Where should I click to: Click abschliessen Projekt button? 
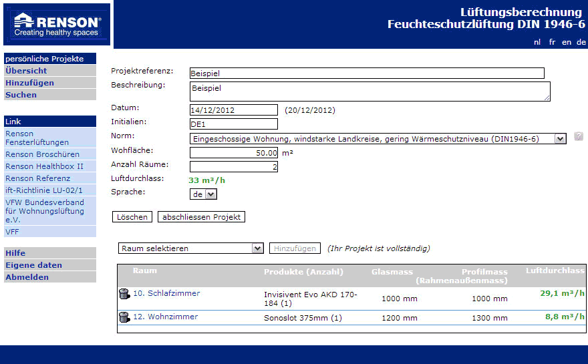point(201,217)
